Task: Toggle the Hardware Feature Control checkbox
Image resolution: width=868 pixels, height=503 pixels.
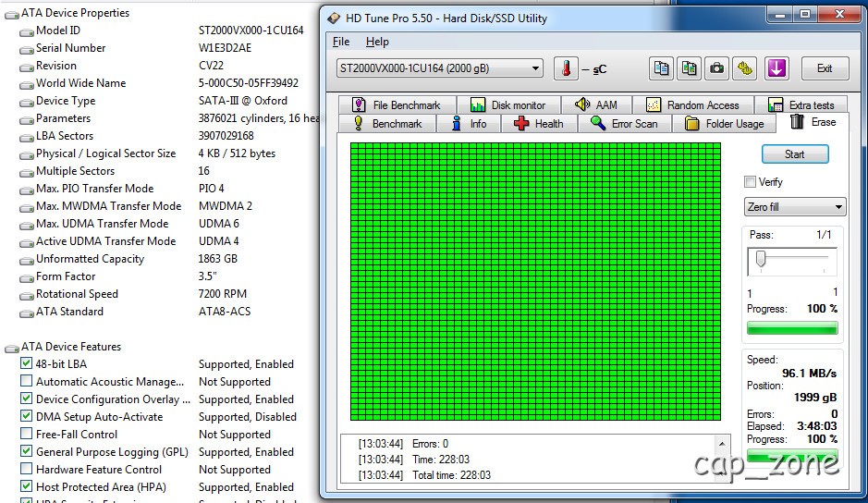Action: point(26,469)
